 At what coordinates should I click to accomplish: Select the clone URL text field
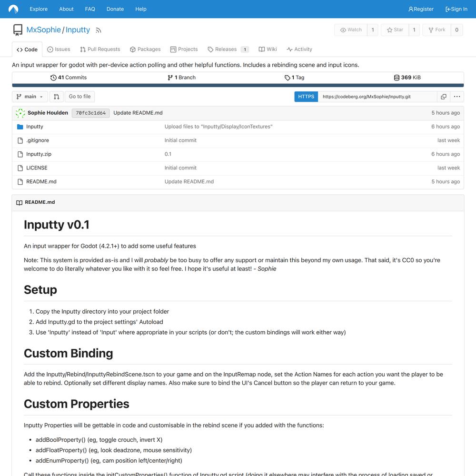pos(377,97)
